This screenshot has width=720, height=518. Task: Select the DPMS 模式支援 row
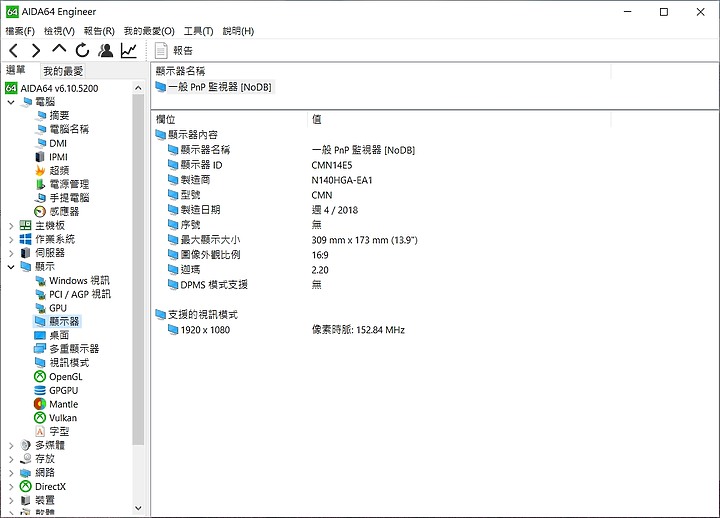pos(214,285)
